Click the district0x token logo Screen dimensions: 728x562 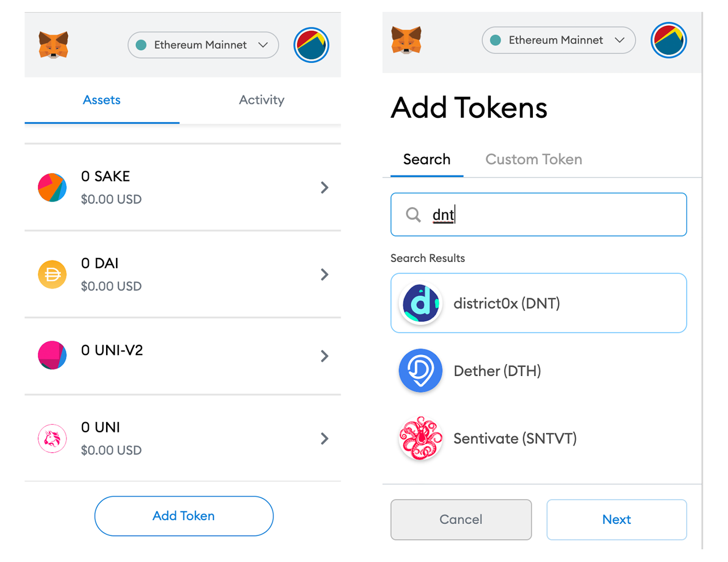(420, 303)
